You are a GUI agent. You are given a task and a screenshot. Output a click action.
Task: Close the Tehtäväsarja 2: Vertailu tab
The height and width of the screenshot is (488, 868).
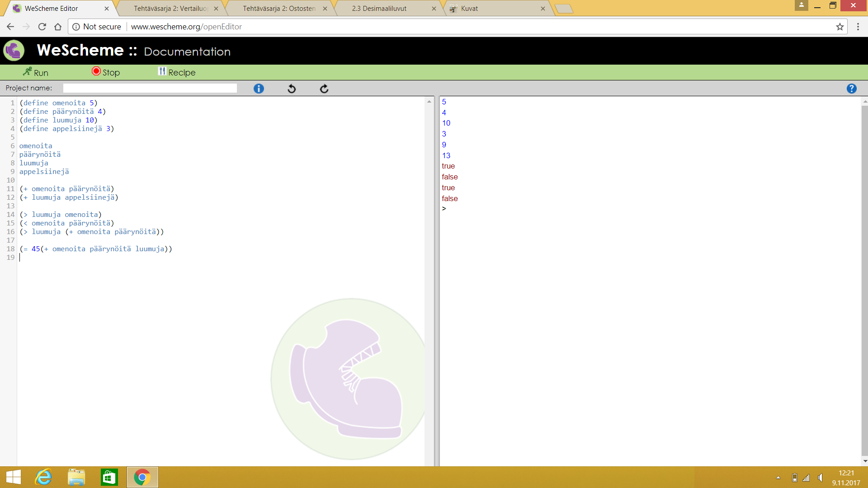[x=216, y=9]
